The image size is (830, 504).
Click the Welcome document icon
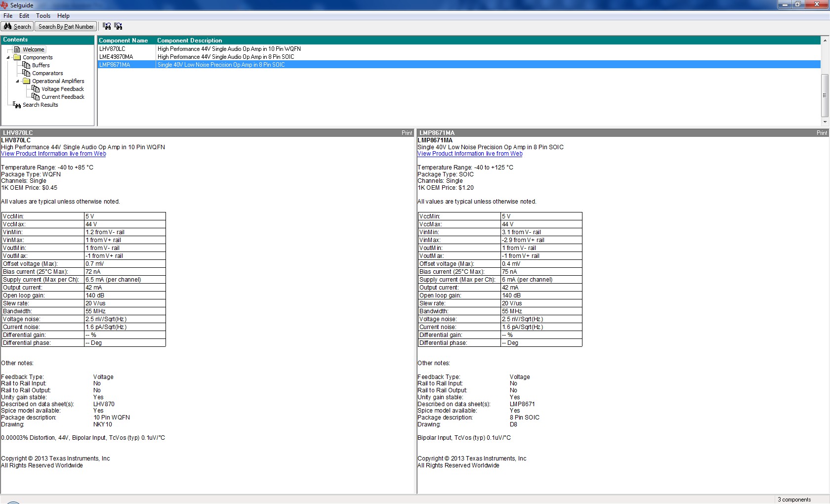17,49
